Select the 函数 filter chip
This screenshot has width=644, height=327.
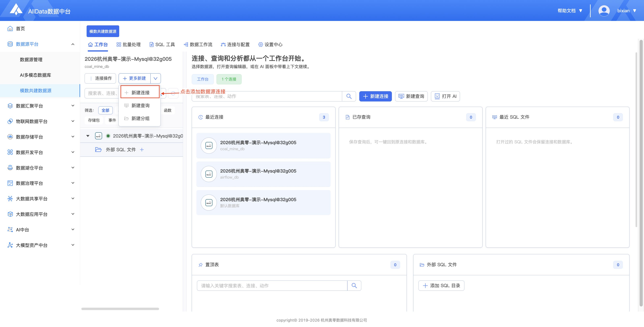pyautogui.click(x=168, y=110)
